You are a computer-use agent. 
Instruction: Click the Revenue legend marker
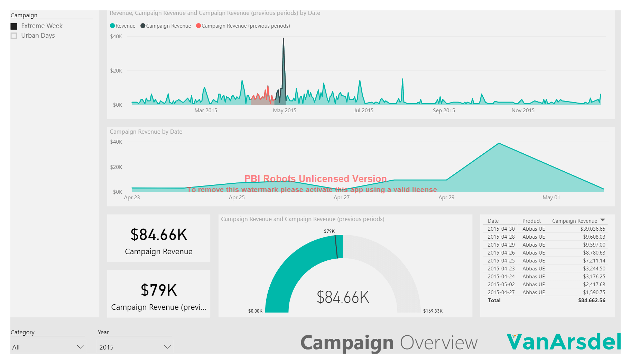112,26
